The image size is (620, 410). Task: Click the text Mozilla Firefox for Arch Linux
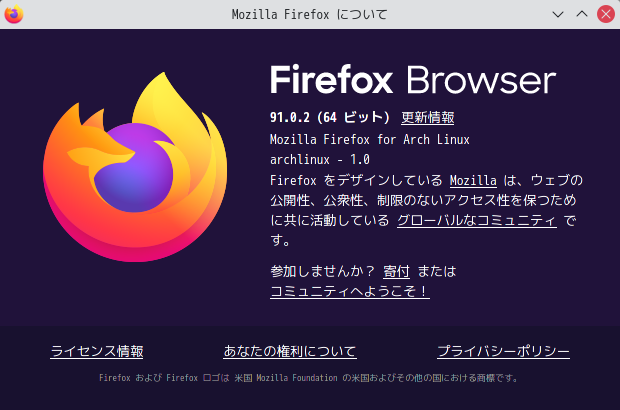coord(370,140)
